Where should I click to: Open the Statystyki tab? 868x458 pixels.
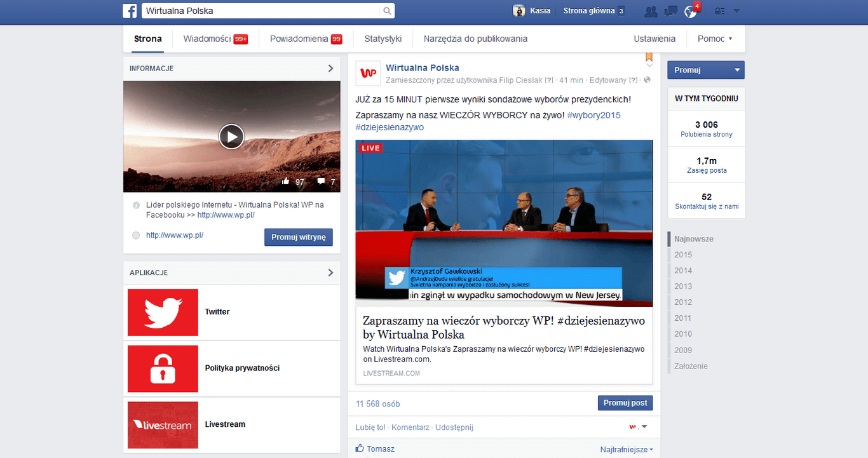(x=383, y=39)
